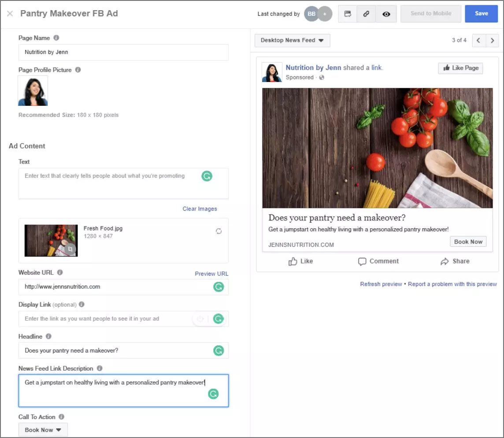504x438 pixels.
Task: Show info for News Feed Link Description
Action: click(x=100, y=368)
